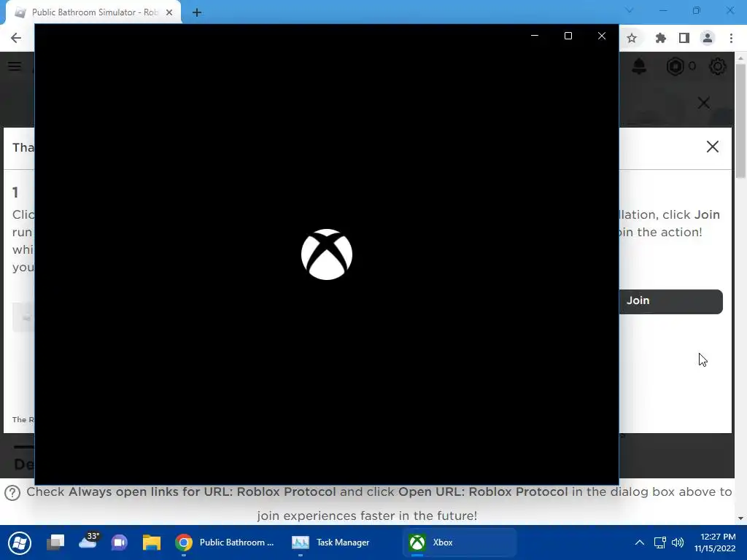
Task: Open the clock showing 12:27 PM
Action: 715,542
